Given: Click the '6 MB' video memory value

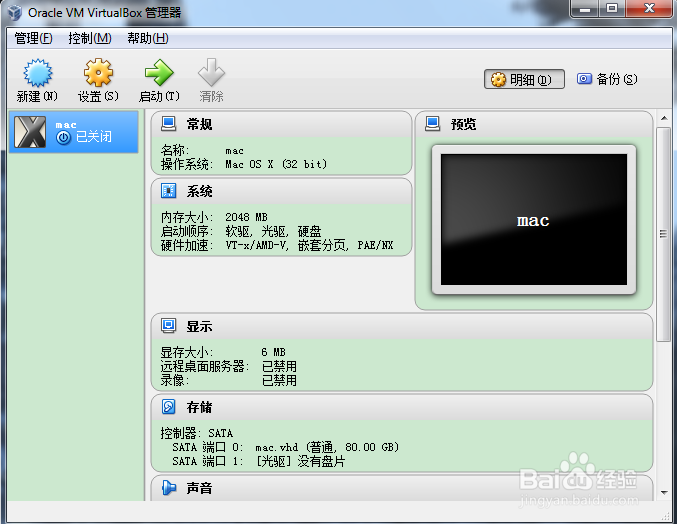Looking at the screenshot, I should click(273, 352).
